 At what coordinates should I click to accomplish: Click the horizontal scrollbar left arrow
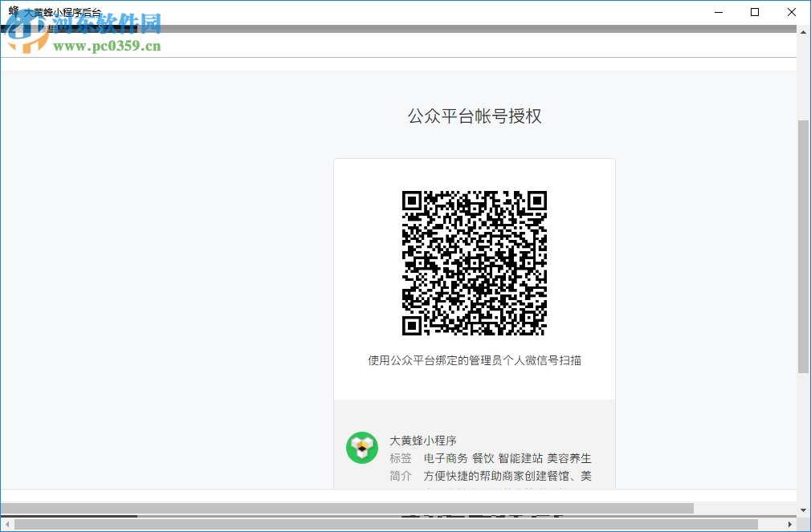coord(7,525)
